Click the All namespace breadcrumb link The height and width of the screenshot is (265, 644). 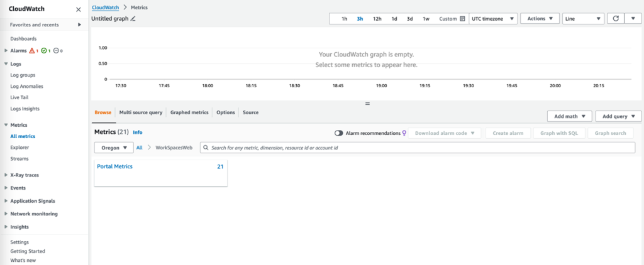(x=139, y=148)
